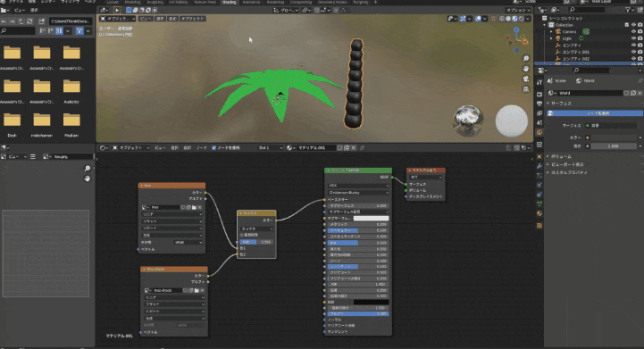Toggle camera view icon in the 3D viewport
Screen dimensions: 644x349
526,79
